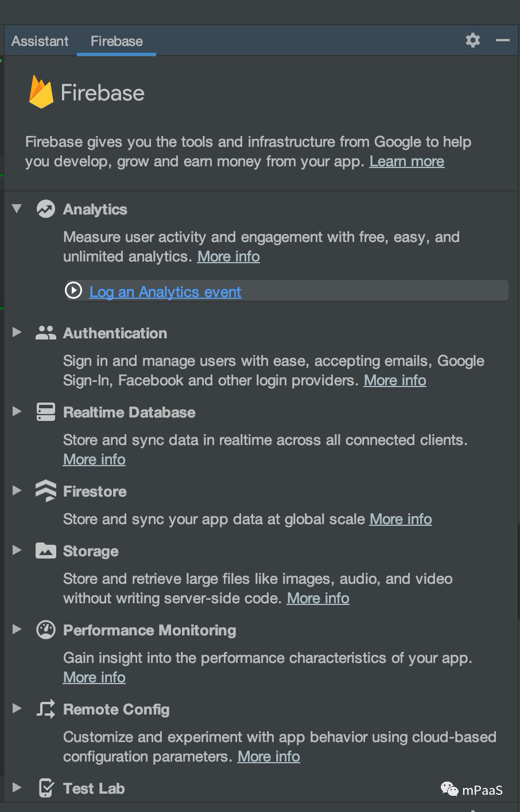Click Log an Analytics event link
Screen dimensions: 520x812
pos(165,292)
